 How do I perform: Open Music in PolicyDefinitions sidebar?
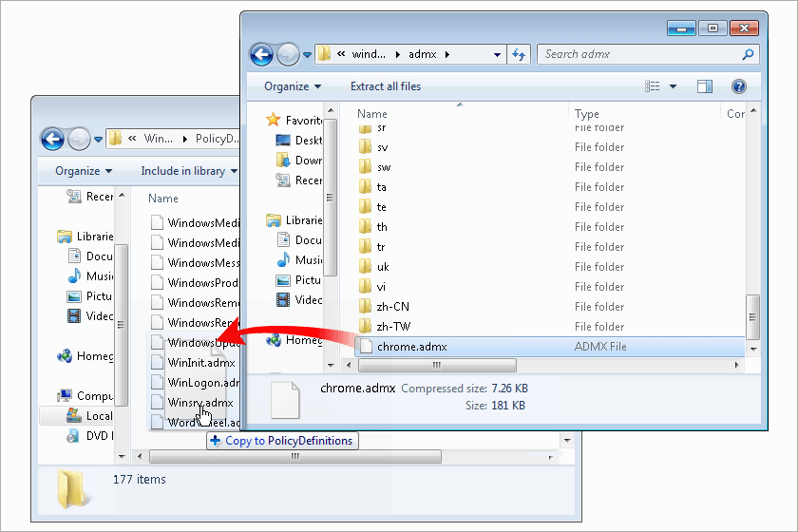90,275
